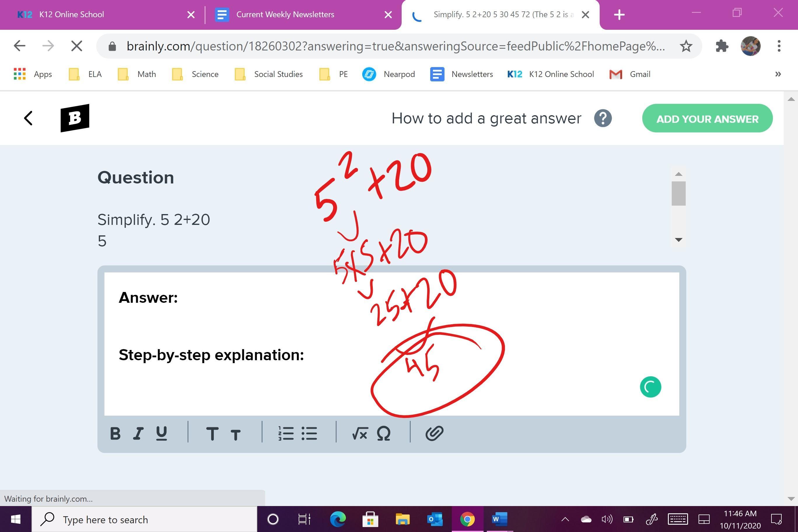Viewport: 798px width, 532px height.
Task: Expand hidden bookmarks with double chevron
Action: pos(778,74)
